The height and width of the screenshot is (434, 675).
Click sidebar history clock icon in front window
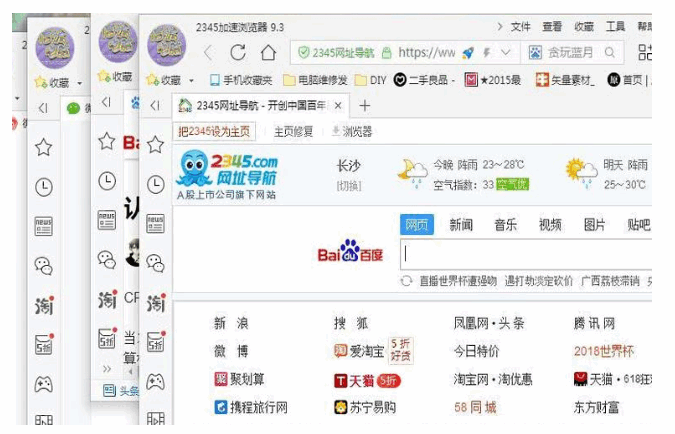[x=155, y=184]
